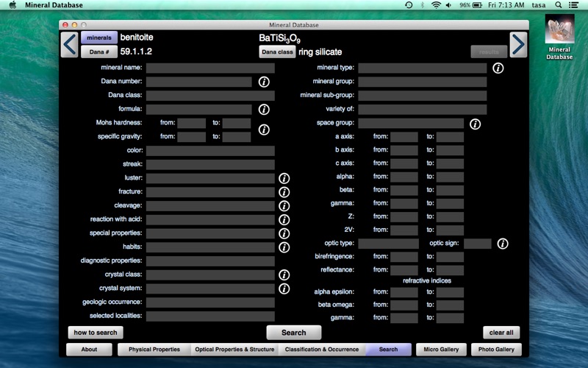Click the Dana class button

click(x=277, y=52)
